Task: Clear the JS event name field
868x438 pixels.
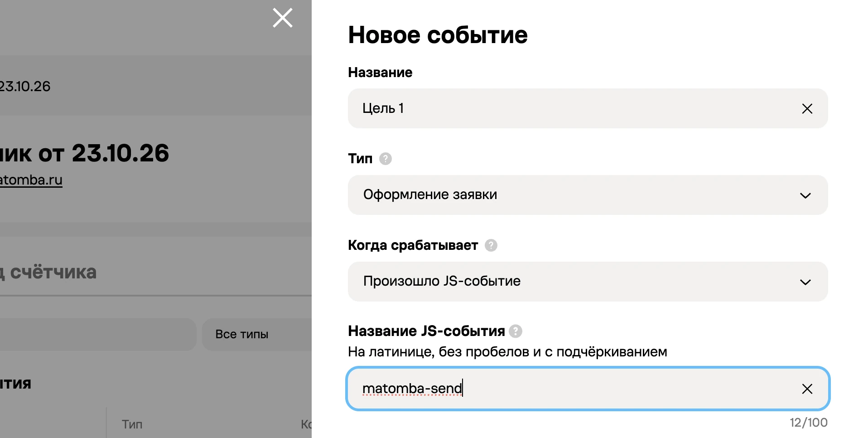Action: coord(807,389)
